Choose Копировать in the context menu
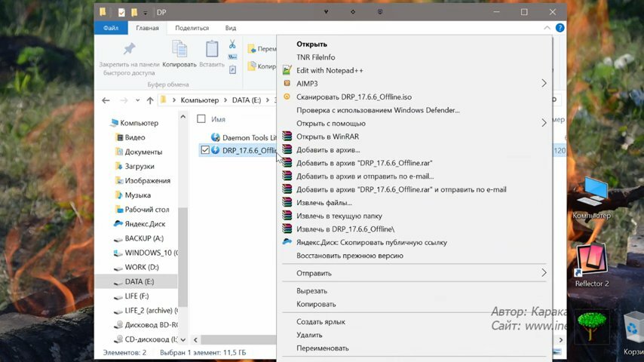This screenshot has height=362, width=644. (316, 304)
